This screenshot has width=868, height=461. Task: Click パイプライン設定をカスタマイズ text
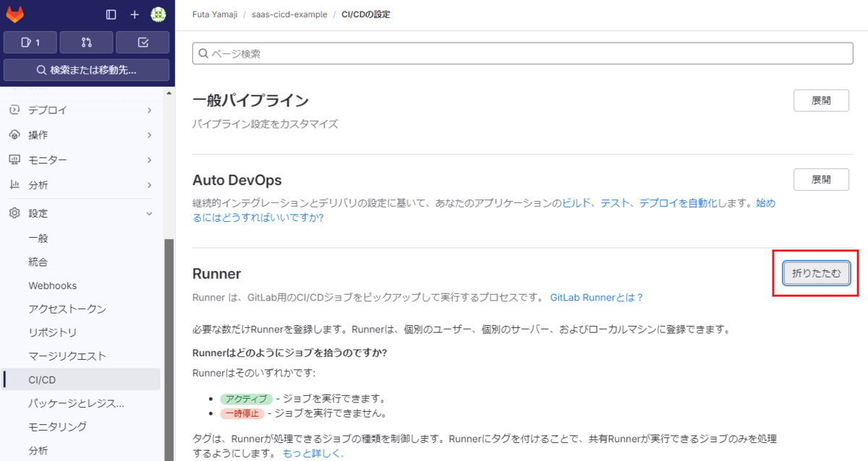(x=265, y=124)
